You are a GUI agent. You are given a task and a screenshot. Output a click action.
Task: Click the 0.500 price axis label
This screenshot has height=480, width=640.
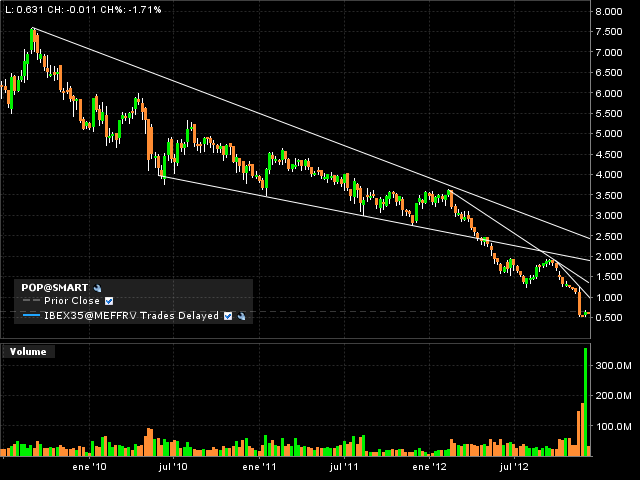tap(609, 318)
